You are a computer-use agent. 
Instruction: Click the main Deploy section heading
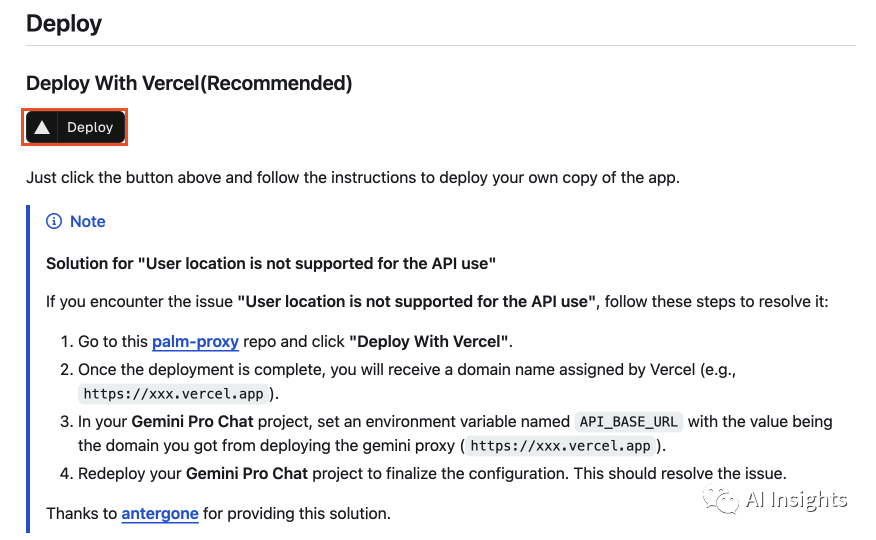(x=64, y=23)
